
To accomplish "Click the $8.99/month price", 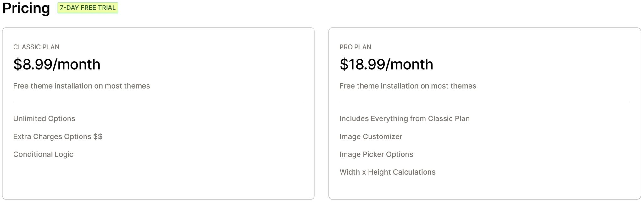I will coord(57,64).
